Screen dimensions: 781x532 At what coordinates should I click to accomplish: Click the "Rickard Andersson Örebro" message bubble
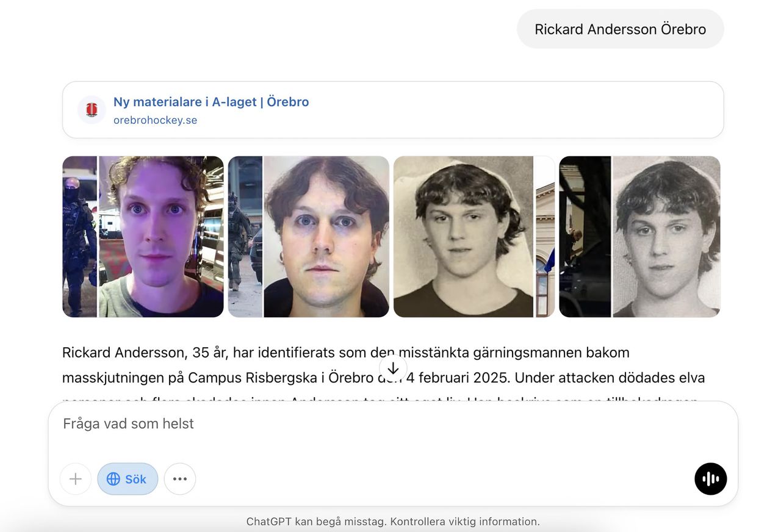coord(620,29)
